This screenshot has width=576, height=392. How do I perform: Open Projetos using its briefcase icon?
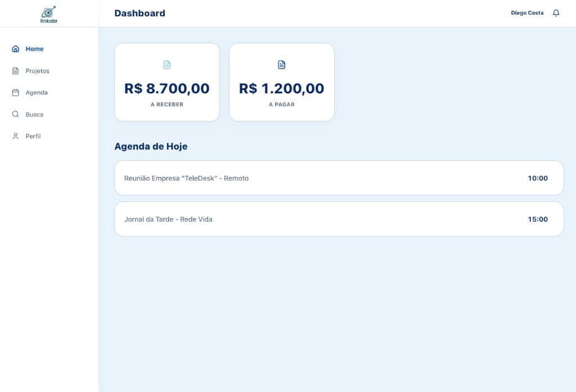coord(15,71)
